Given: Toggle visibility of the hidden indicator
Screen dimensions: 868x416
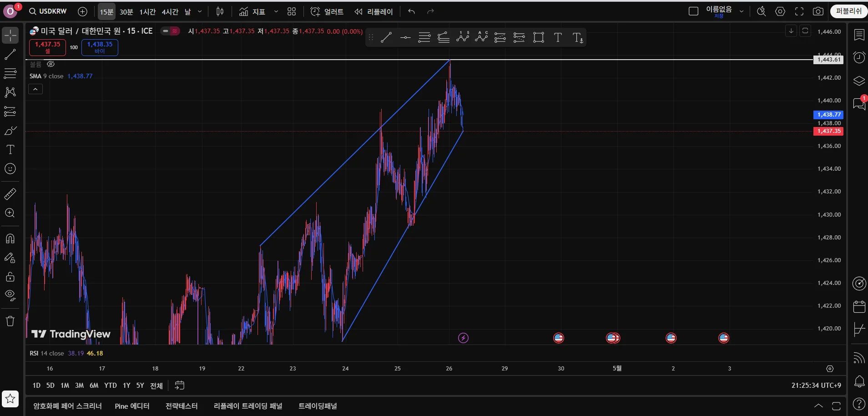Looking at the screenshot, I should [51, 64].
